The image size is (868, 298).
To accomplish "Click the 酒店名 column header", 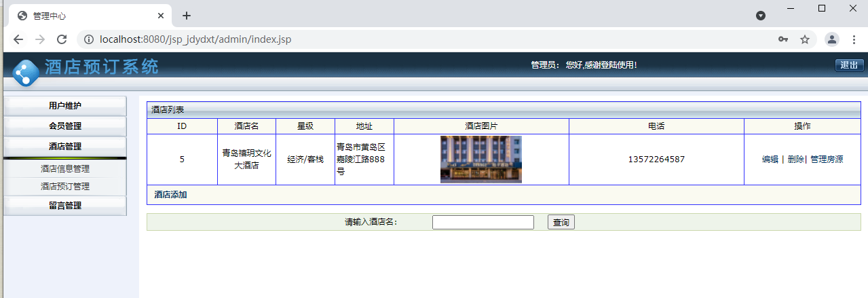I will point(246,126).
